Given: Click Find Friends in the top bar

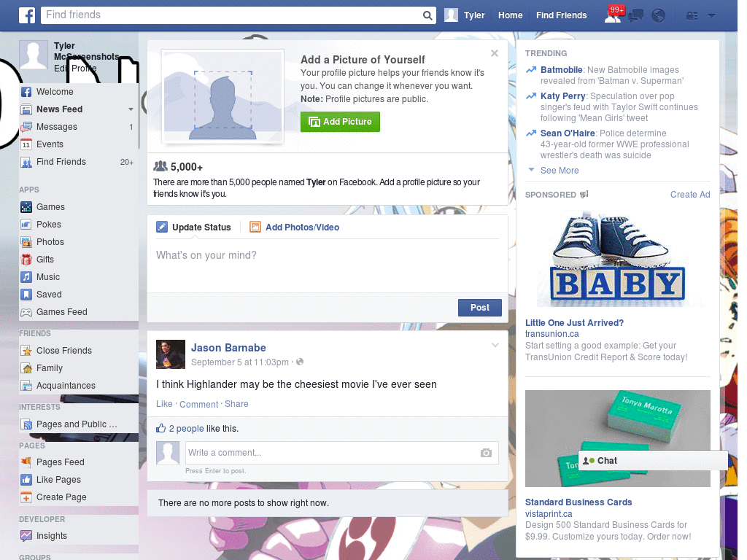Looking at the screenshot, I should click(x=561, y=15).
